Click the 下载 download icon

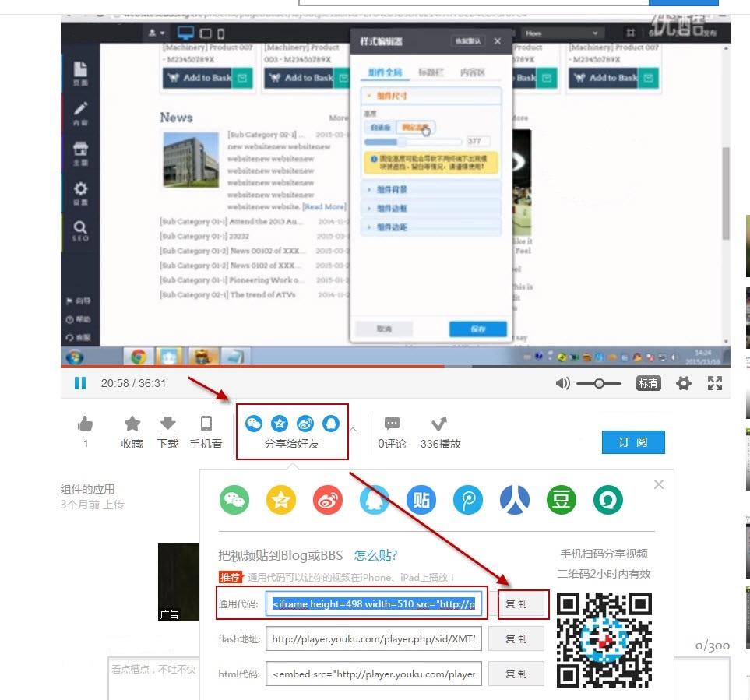click(x=167, y=424)
